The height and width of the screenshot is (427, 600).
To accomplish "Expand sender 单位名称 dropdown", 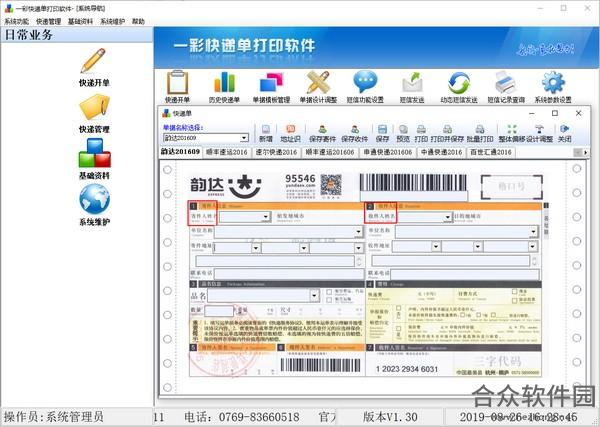I will pos(359,232).
